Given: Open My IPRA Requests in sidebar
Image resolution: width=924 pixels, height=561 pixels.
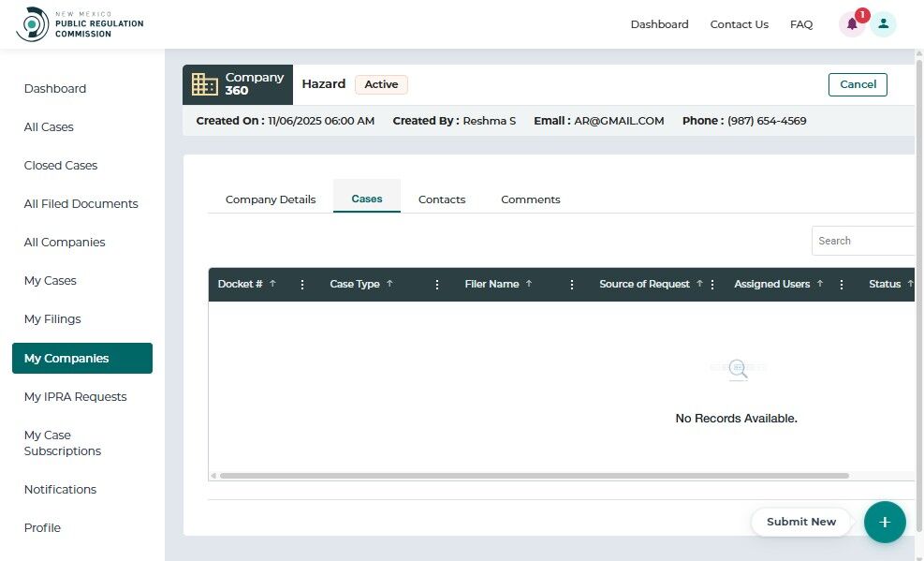Looking at the screenshot, I should point(76,396).
